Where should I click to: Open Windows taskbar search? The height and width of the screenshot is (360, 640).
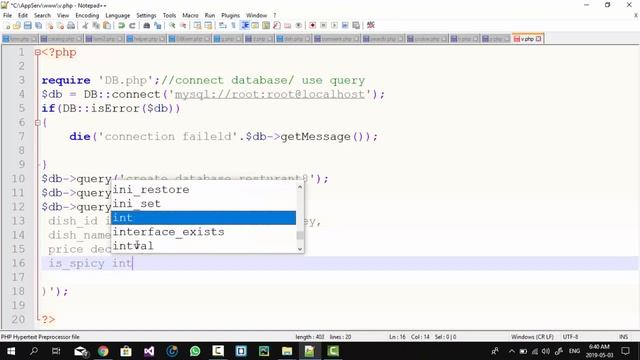34,351
